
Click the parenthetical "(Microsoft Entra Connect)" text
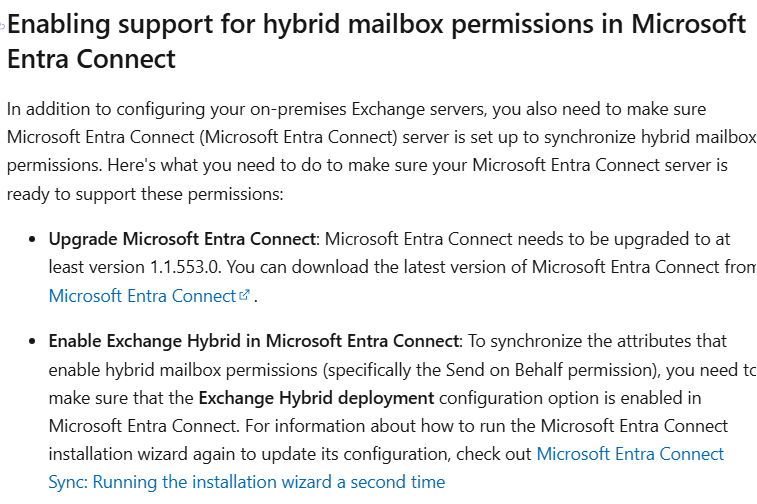point(298,137)
